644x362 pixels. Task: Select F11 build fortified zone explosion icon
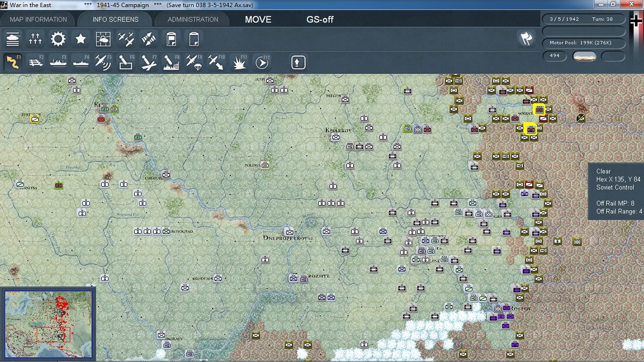pos(239,62)
